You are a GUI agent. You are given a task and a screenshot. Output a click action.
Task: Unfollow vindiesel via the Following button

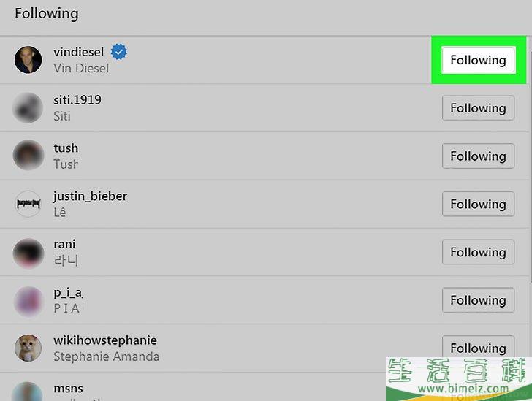click(x=478, y=60)
